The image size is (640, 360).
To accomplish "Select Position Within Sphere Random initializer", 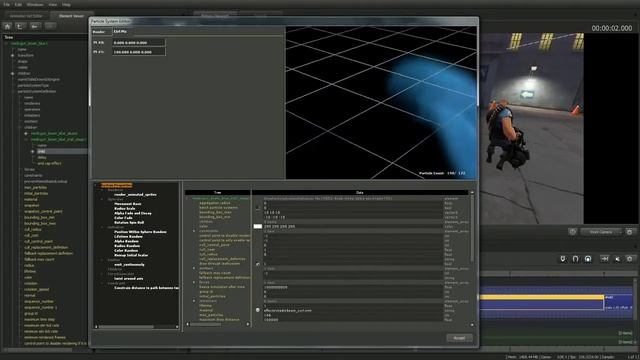I will [x=140, y=232].
